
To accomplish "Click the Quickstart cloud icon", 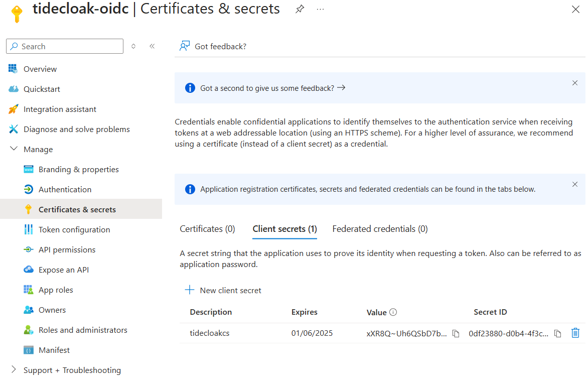I will click(14, 89).
